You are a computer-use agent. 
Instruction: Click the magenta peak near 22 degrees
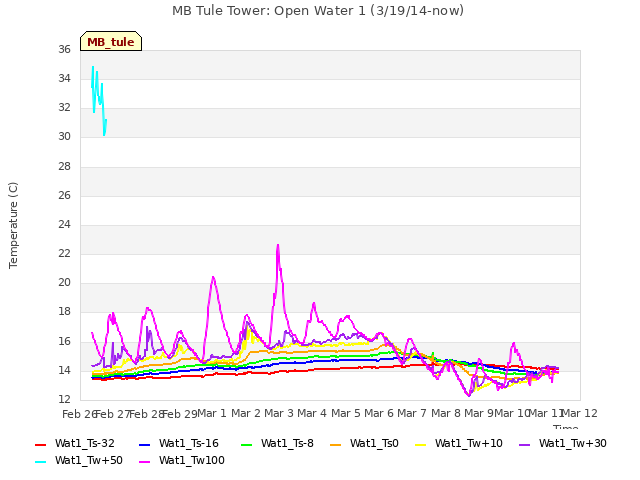point(278,245)
